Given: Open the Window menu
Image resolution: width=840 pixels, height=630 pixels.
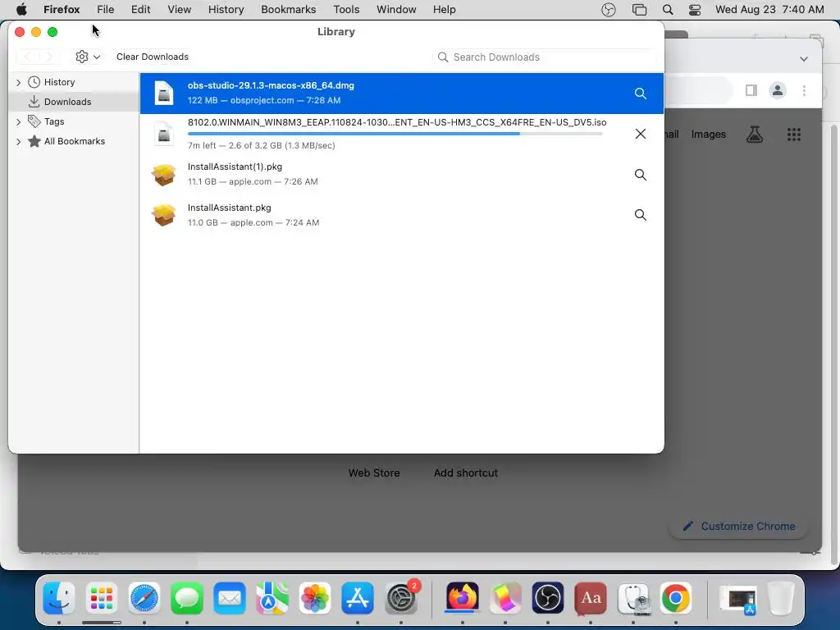Looking at the screenshot, I should [x=396, y=10].
